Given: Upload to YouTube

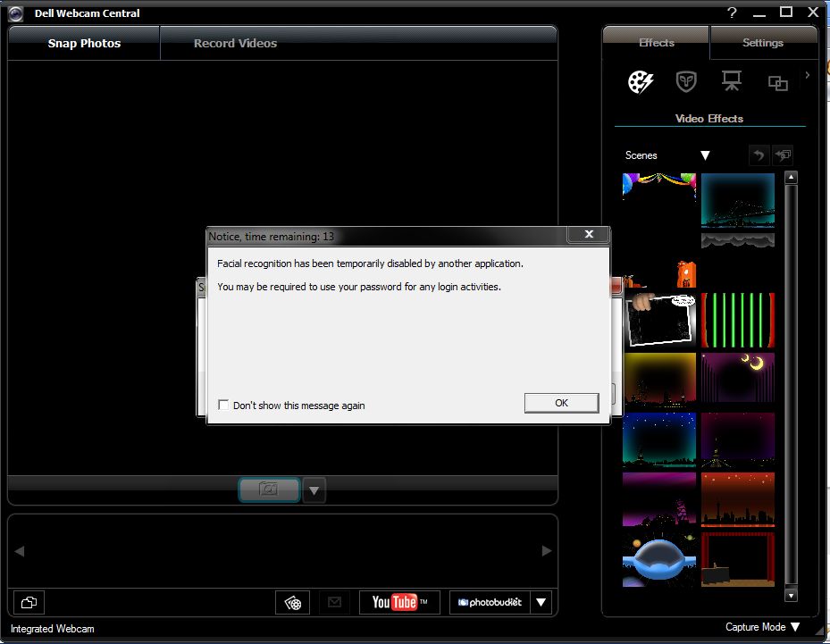Looking at the screenshot, I should [x=399, y=602].
